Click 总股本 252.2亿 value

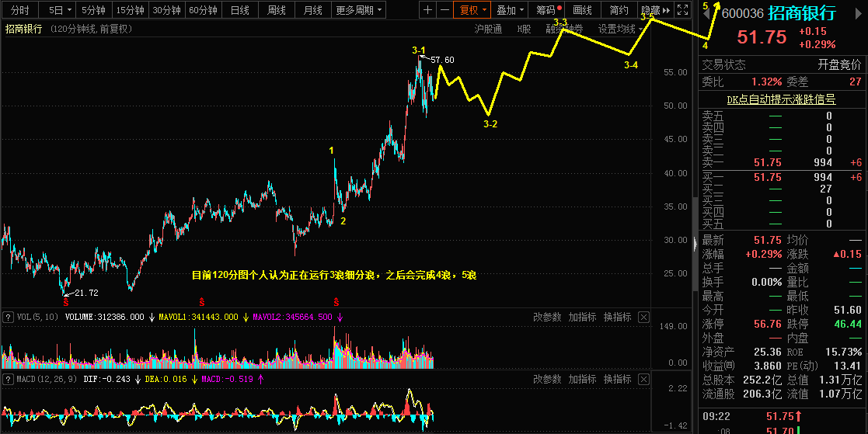(763, 380)
